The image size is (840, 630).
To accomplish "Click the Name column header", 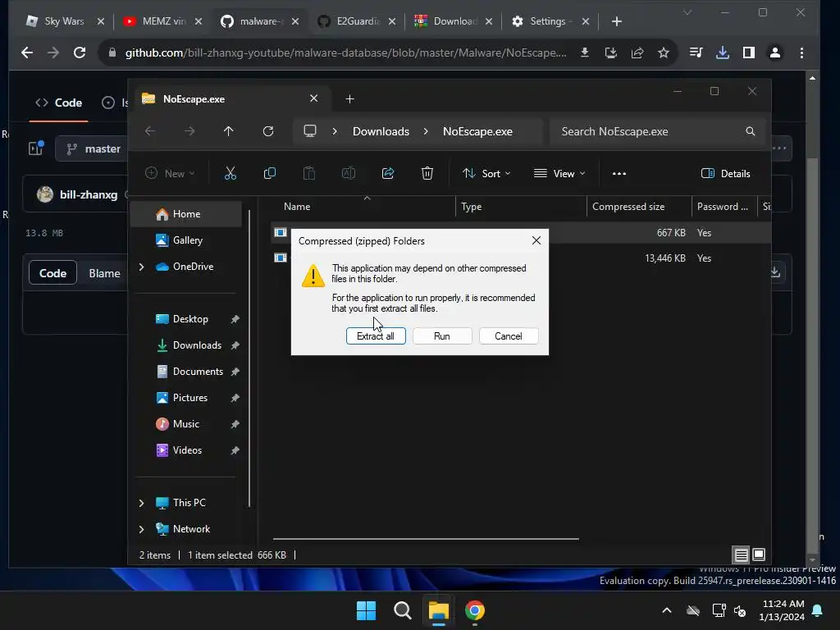I will (364, 206).
